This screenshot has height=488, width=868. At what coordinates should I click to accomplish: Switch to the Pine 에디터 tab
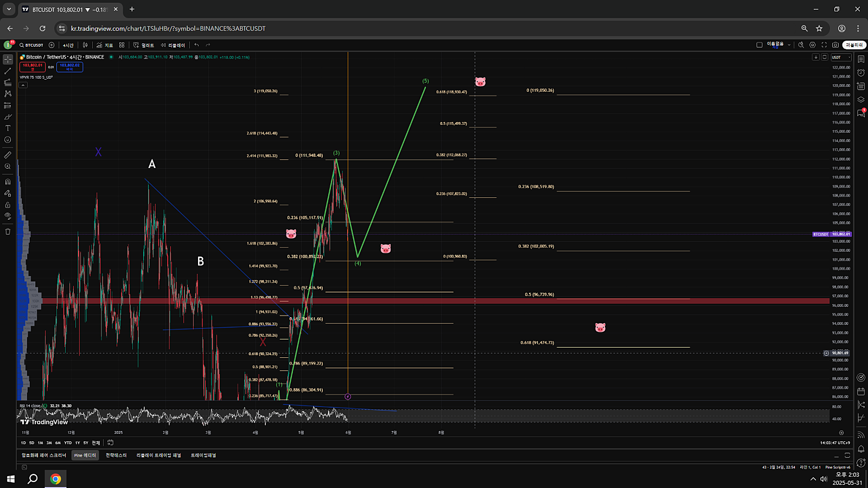tap(85, 455)
